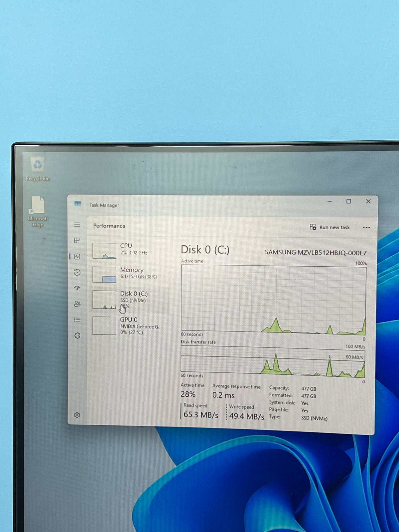
Task: Select the Memory performance entry
Action: (x=130, y=274)
